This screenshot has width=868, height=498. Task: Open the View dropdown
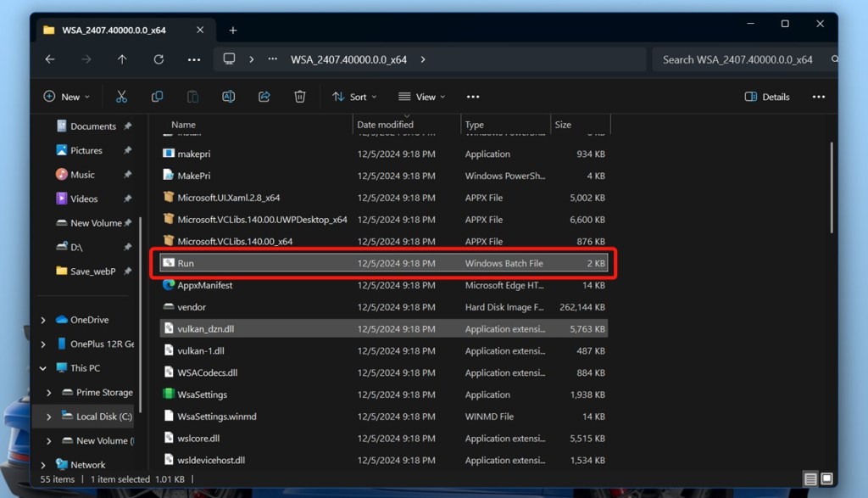pos(422,97)
